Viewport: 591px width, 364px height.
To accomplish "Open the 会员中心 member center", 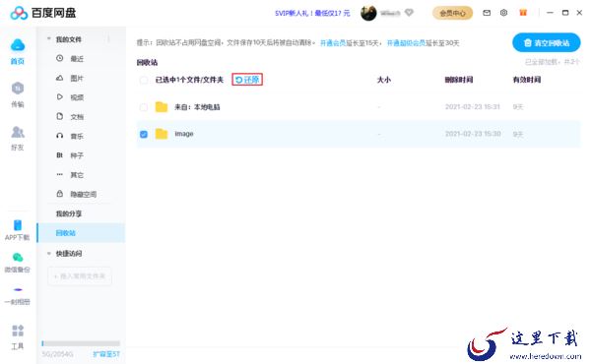I will tap(452, 13).
